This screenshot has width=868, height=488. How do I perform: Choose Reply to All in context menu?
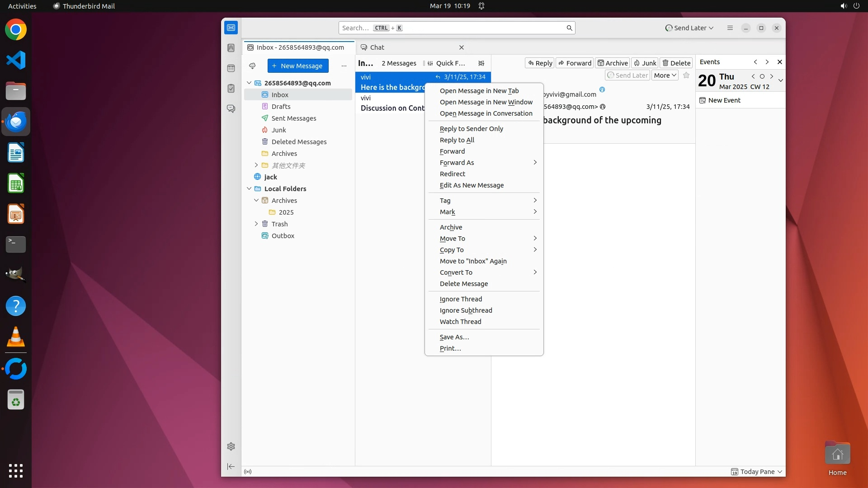pyautogui.click(x=457, y=140)
